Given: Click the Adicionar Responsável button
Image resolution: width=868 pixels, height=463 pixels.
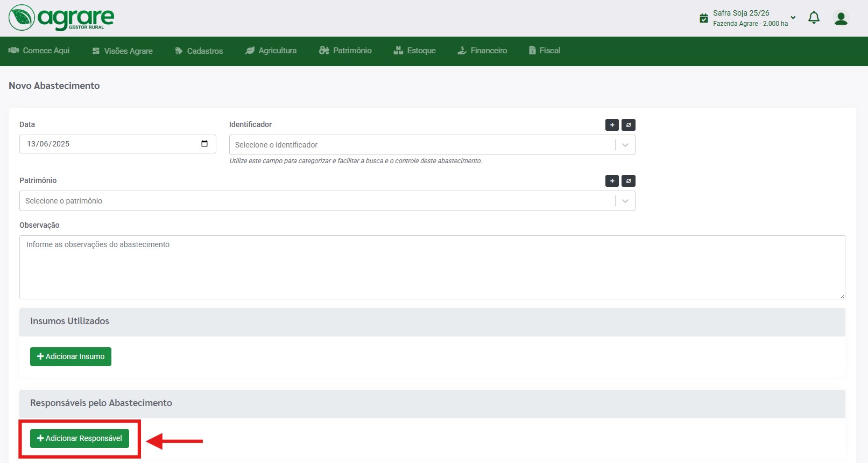Looking at the screenshot, I should pyautogui.click(x=80, y=438).
